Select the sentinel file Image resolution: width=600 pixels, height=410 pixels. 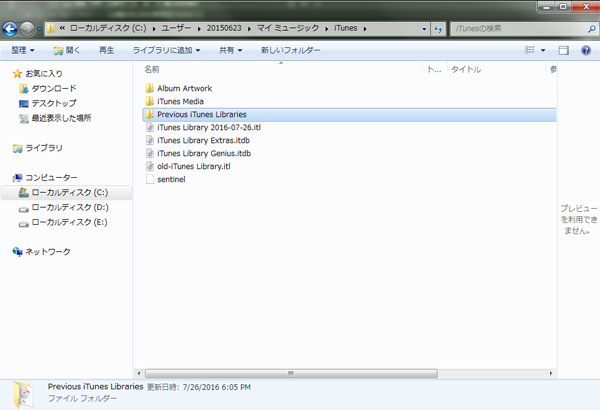coord(171,180)
